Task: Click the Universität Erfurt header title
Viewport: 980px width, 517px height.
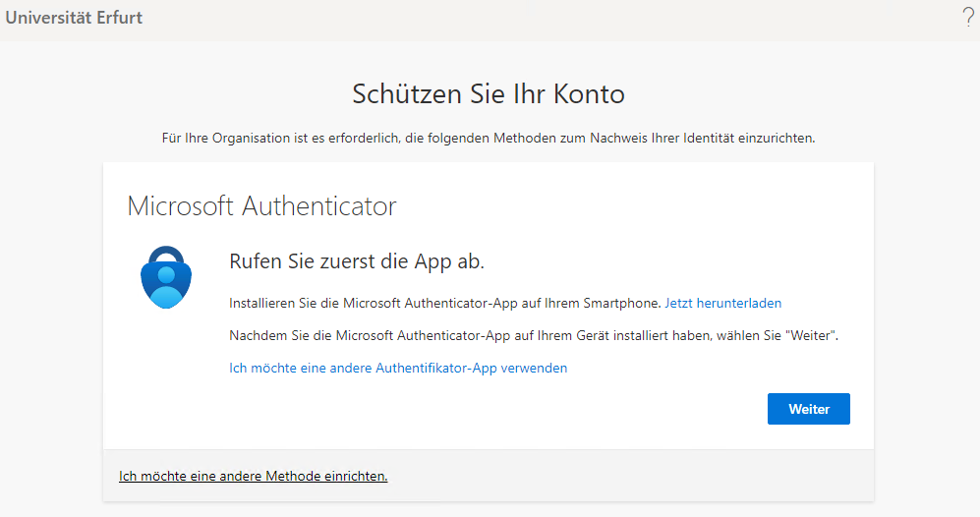Action: click(75, 18)
